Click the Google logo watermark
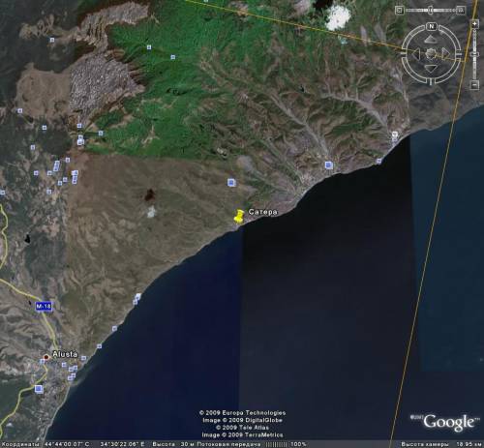Image resolution: width=484 pixels, height=448 pixels. coord(449,422)
